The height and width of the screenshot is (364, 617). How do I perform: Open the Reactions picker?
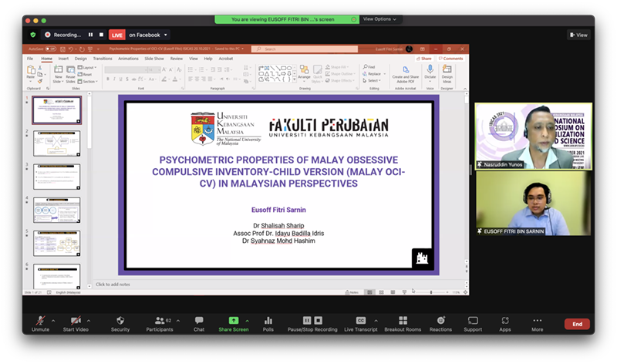pos(440,322)
